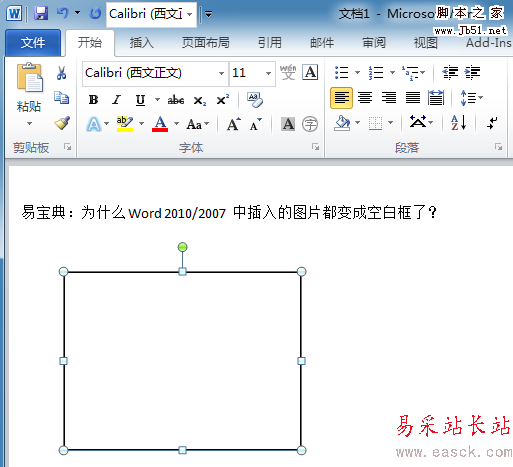Open Change Case (Aa) menu
This screenshot has height=467, width=513.
tap(198, 124)
